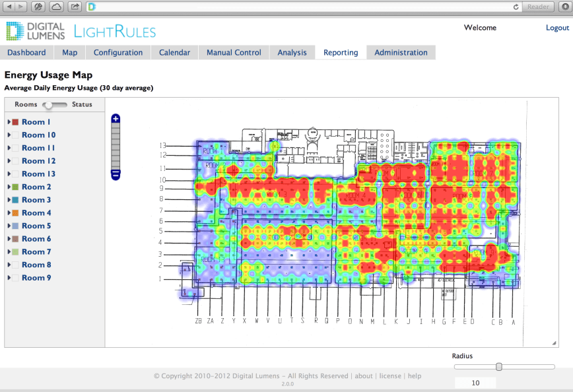Open the license link in the footer
The image size is (573, 392).
(x=390, y=376)
